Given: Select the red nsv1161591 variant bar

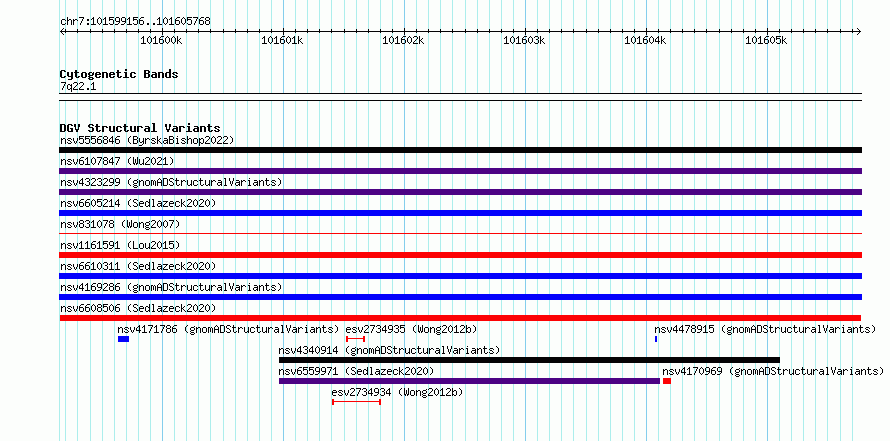Looking at the screenshot, I should (460, 255).
